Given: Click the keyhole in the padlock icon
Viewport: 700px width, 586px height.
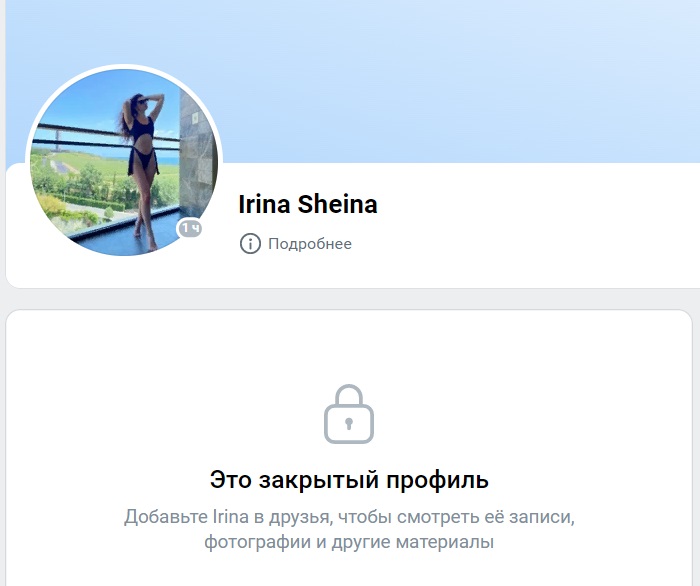Looking at the screenshot, I should (349, 423).
